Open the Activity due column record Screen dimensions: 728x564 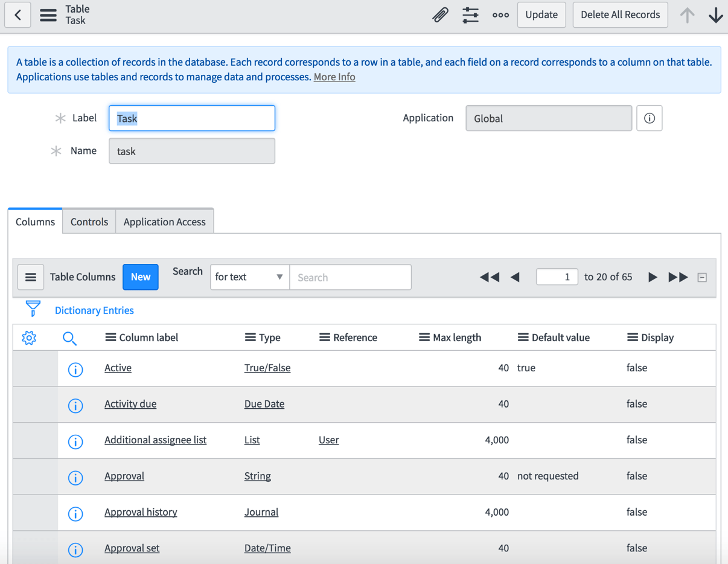(130, 404)
